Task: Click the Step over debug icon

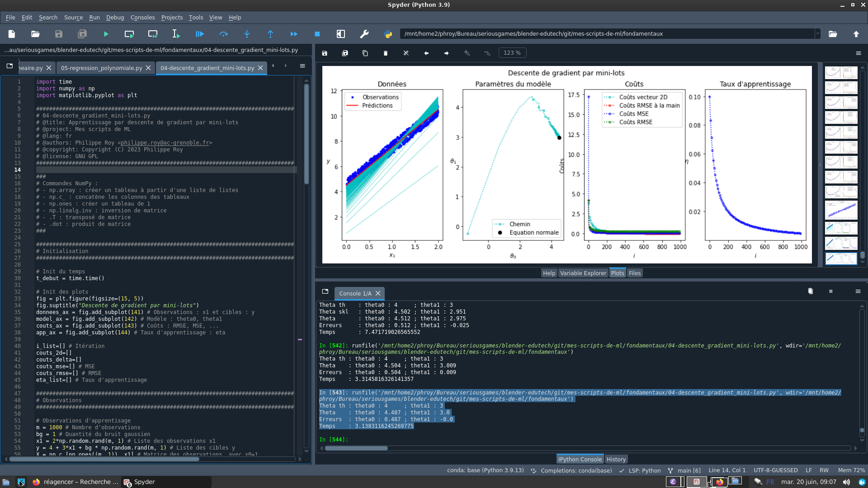Action: 224,34
